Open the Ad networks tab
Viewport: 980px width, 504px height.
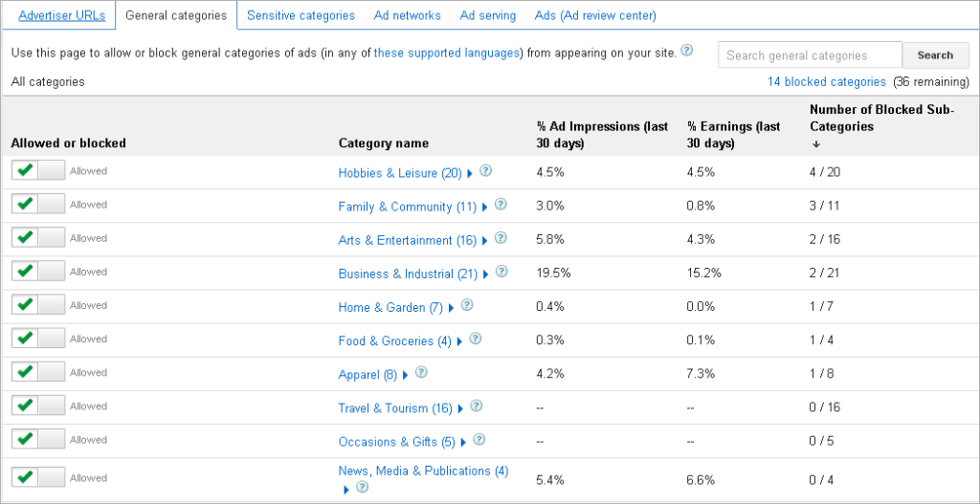(408, 15)
